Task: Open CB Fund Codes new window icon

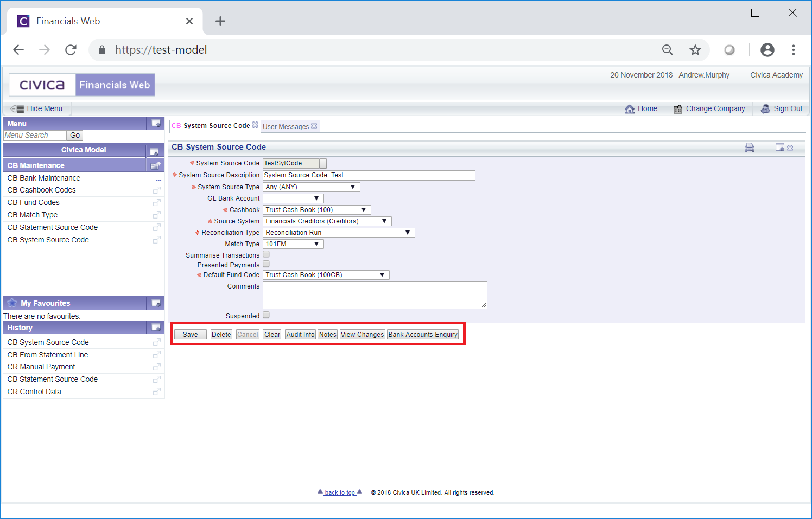Action: click(x=156, y=203)
